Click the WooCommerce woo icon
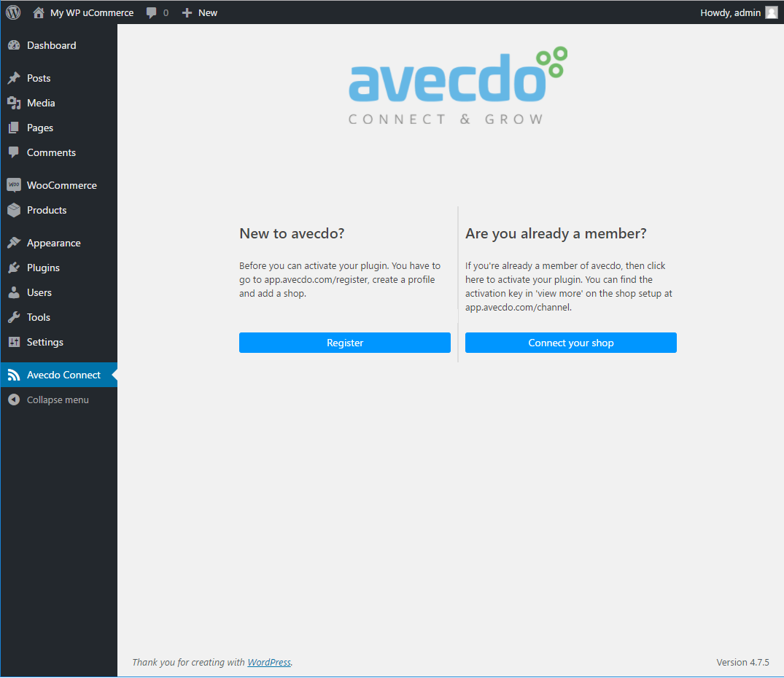784x678 pixels. 14,185
